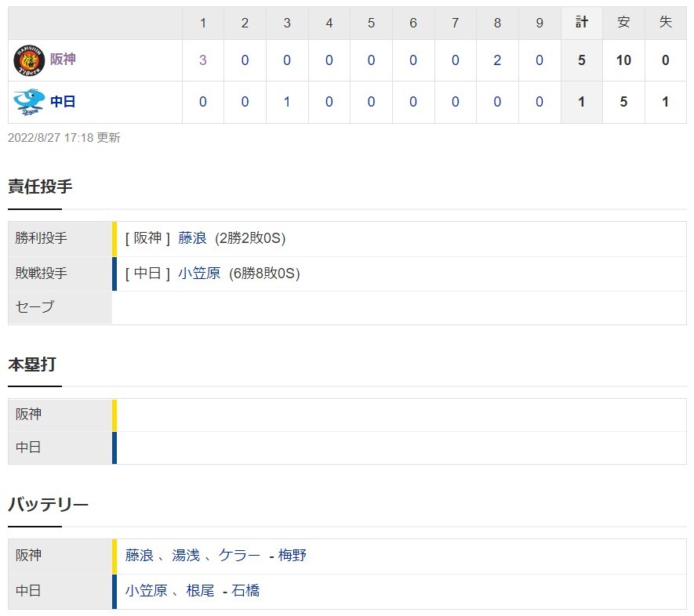Click Chunichi's 3rd inning score 1

click(x=287, y=102)
